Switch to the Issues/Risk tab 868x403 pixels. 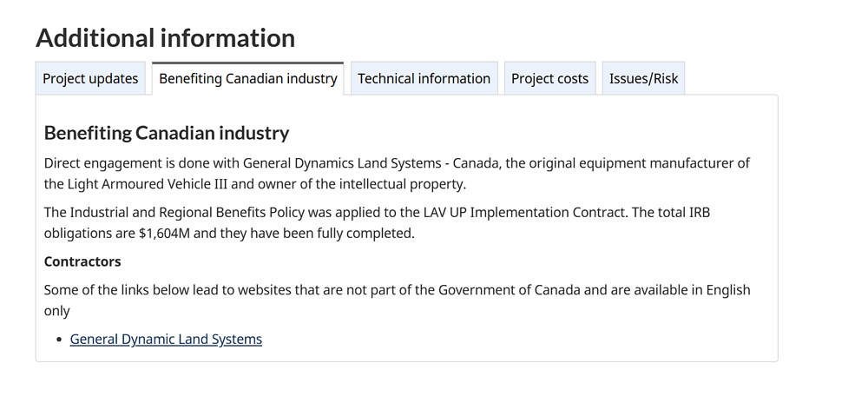tap(643, 78)
